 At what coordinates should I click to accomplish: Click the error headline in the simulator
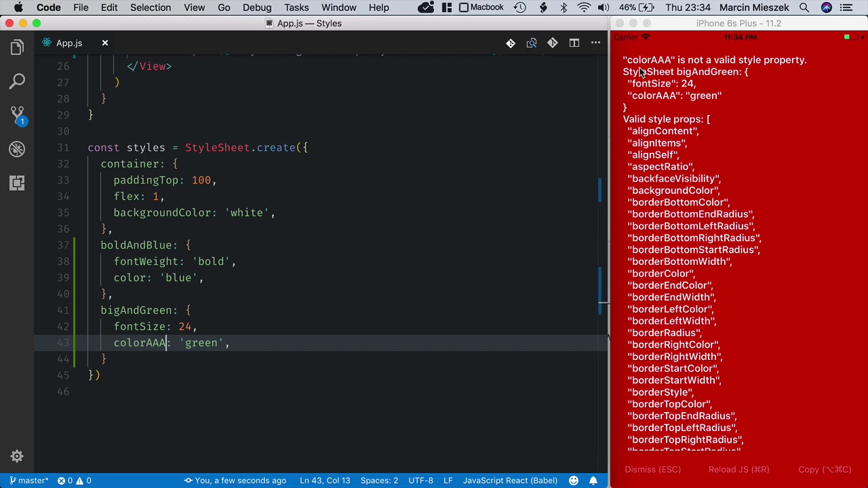pyautogui.click(x=715, y=60)
